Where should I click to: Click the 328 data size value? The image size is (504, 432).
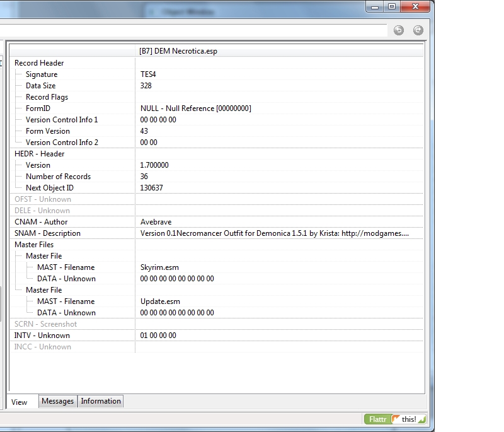point(146,86)
